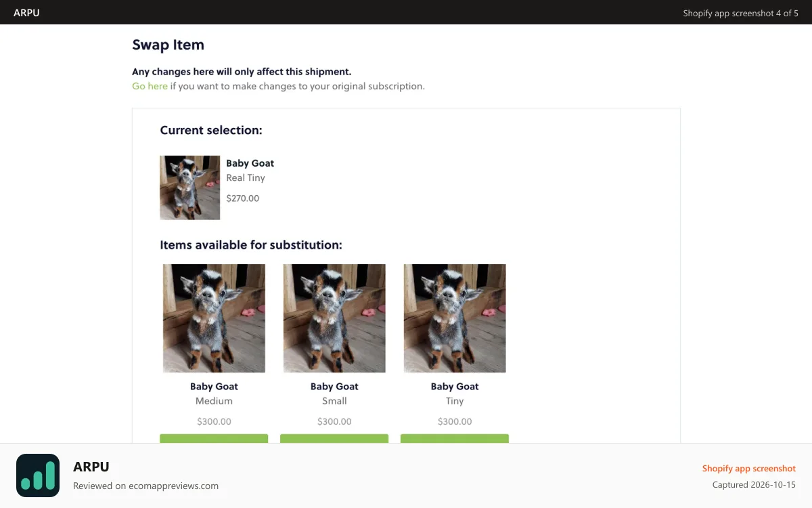This screenshot has height=508, width=812.
Task: Click 'Reviewed on ecomappreviews.com' text
Action: 145,486
